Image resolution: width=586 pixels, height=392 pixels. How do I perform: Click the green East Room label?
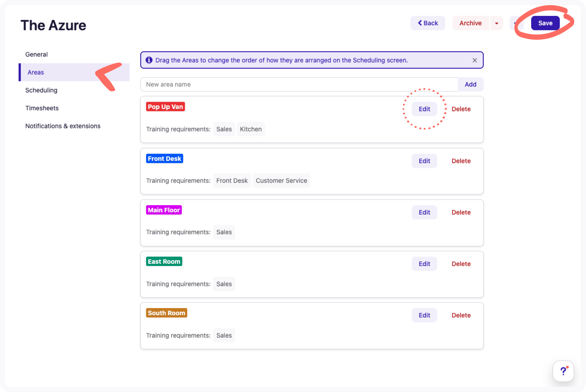click(164, 262)
